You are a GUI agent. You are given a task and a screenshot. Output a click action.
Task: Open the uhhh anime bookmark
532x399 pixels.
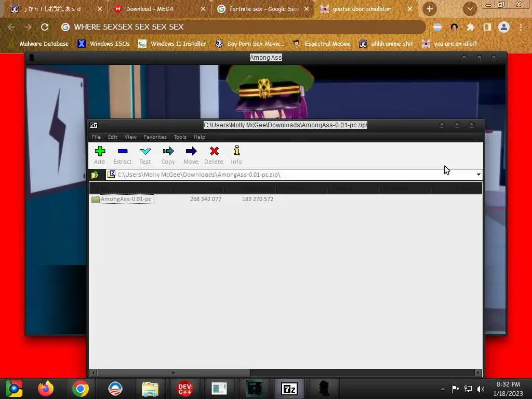(x=386, y=44)
